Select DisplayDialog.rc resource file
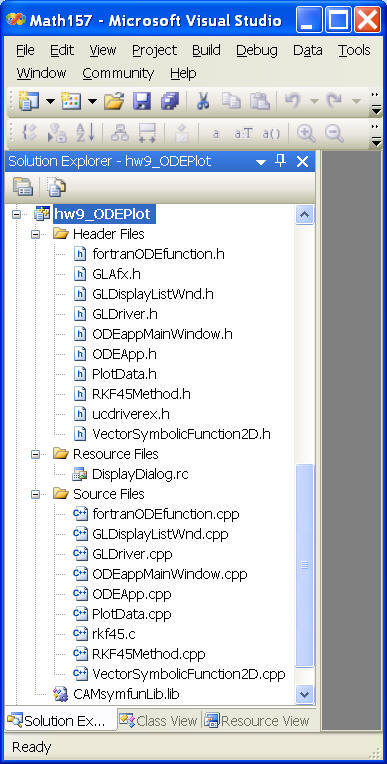387x764 pixels. click(140, 474)
